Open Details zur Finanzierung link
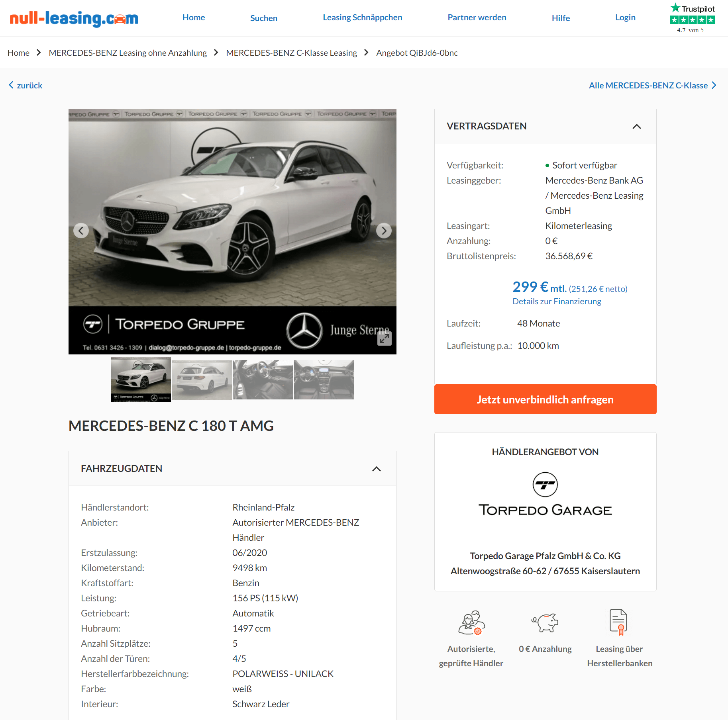This screenshot has width=728, height=720. click(557, 301)
